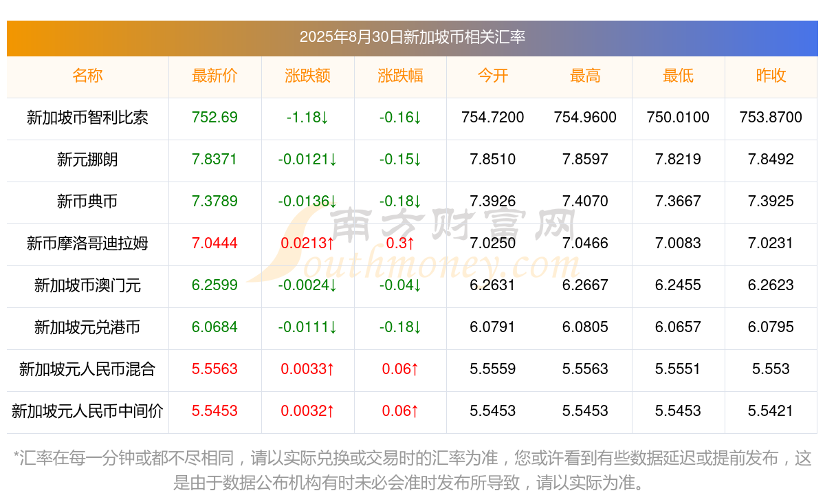Viewport: 825px width, 504px height.
Task: Click the previous close 5.553
Action: tap(771, 369)
